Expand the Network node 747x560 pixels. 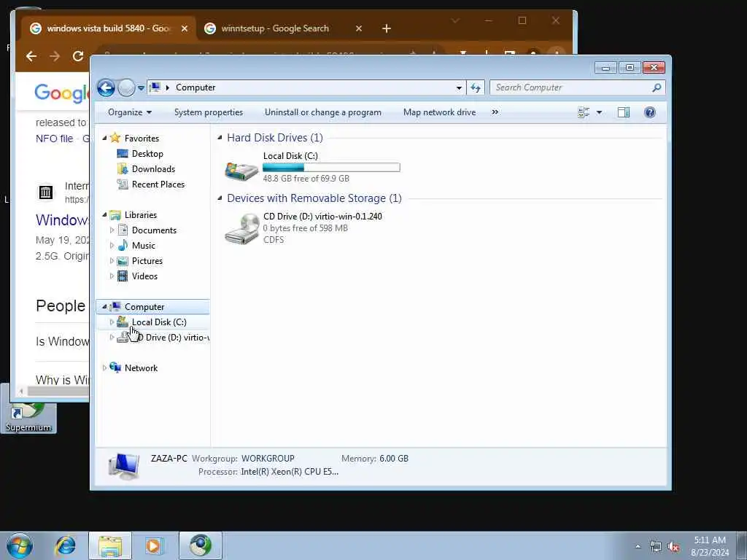[x=104, y=367]
